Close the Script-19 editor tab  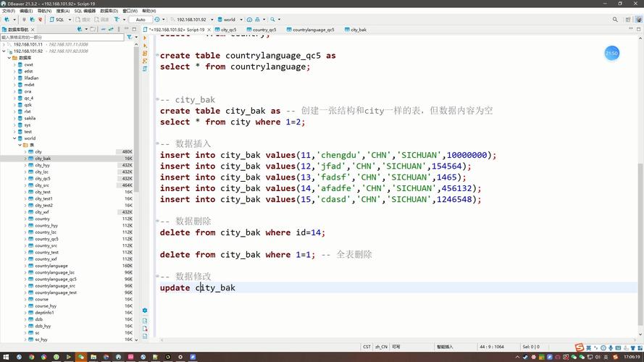coord(209,30)
